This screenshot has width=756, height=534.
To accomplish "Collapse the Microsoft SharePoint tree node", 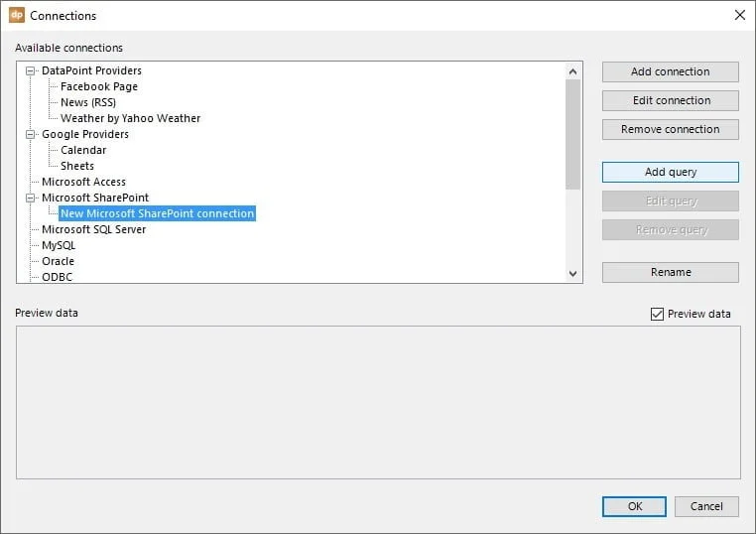I will [x=30, y=198].
